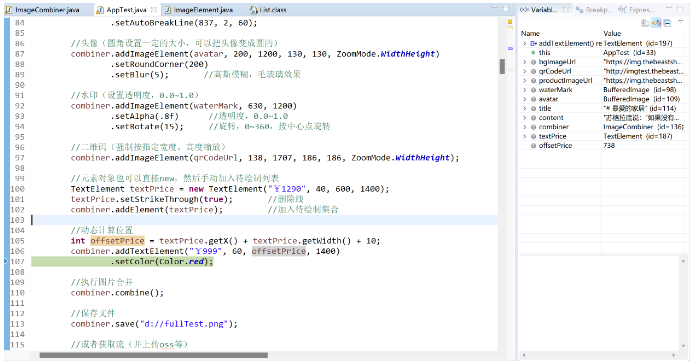The image size is (694, 364).
Task: Open the Variables view menu arrow
Action: pyautogui.click(x=681, y=22)
